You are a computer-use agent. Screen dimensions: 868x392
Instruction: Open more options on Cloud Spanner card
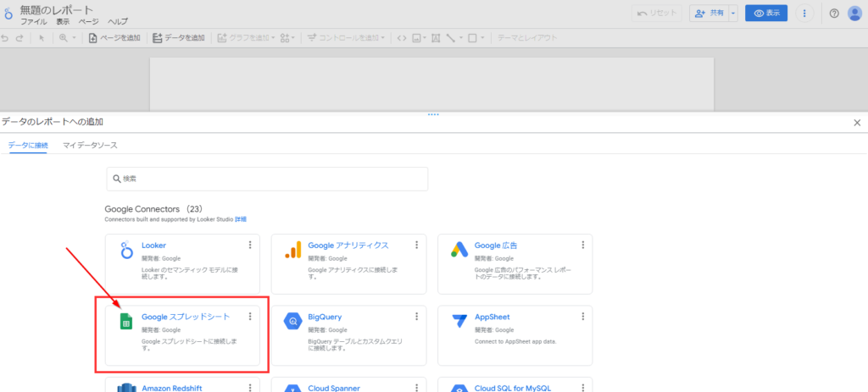coord(416,388)
